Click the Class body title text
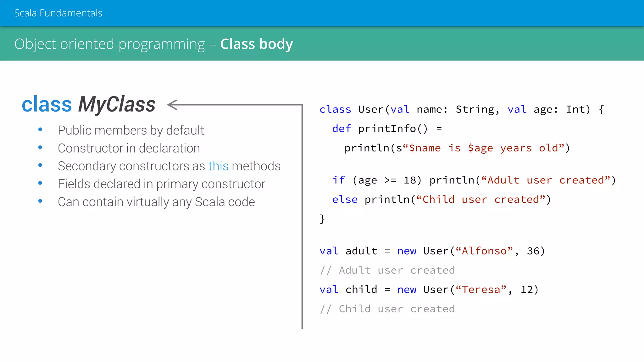This screenshot has height=362, width=644. click(256, 44)
